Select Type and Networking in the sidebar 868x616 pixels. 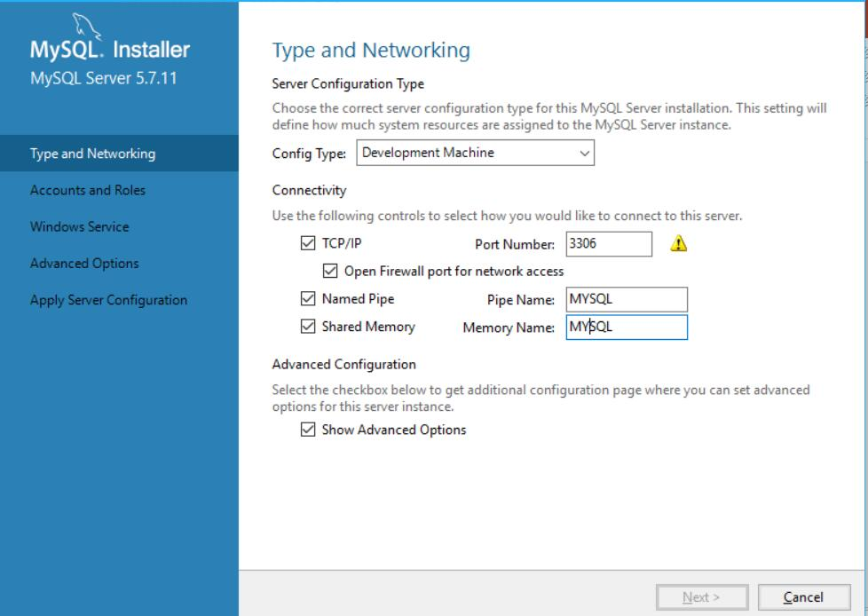pyautogui.click(x=119, y=154)
